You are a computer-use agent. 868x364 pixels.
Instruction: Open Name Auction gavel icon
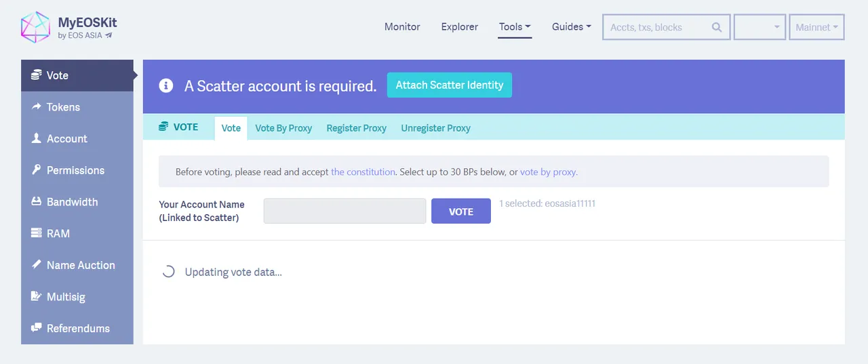[37, 264]
